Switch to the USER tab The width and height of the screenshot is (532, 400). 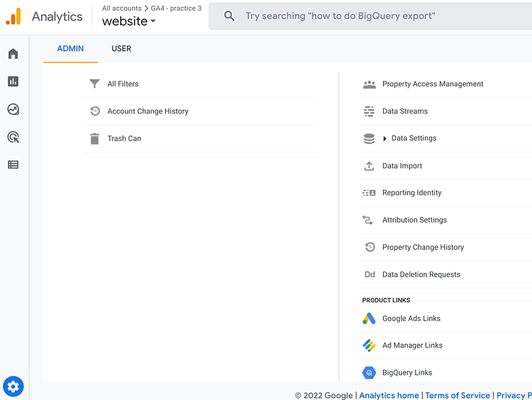point(121,49)
